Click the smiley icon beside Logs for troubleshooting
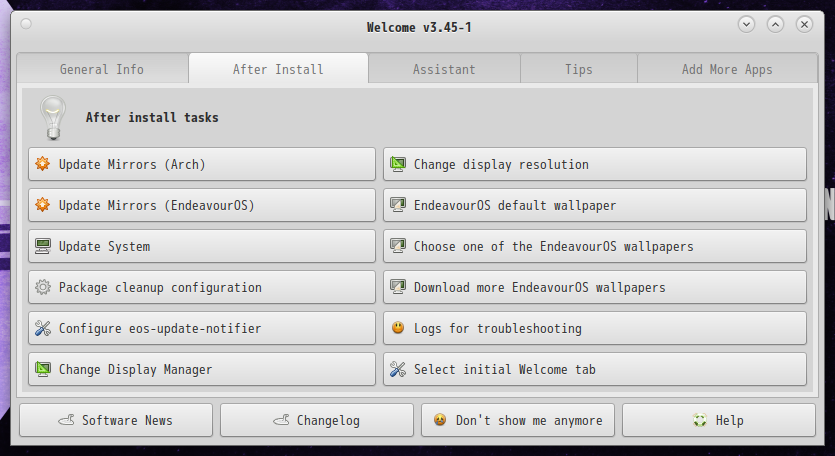 click(398, 328)
